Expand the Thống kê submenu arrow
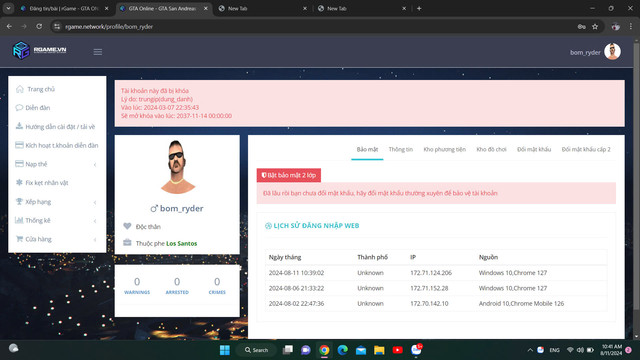The width and height of the screenshot is (640, 360). click(95, 221)
